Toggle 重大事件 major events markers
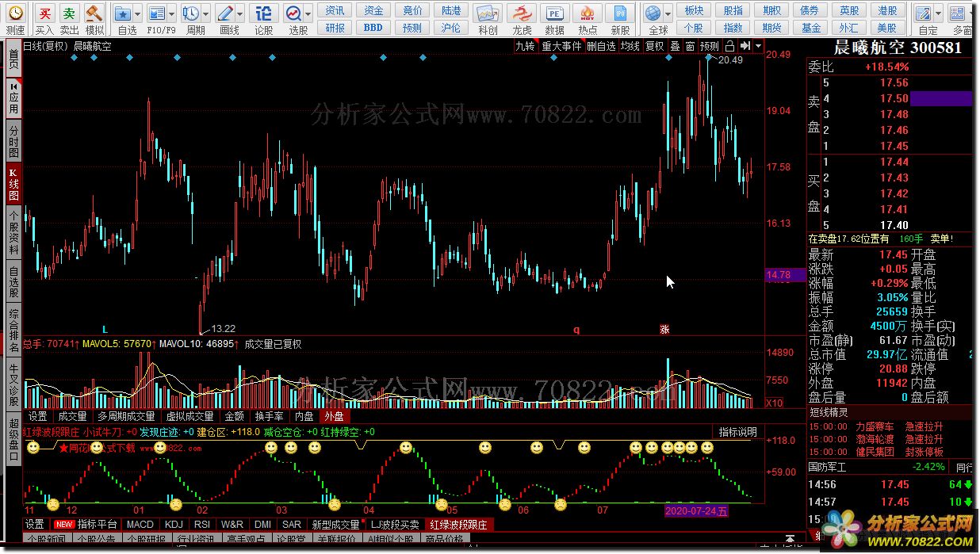The height and width of the screenshot is (554, 980). [x=561, y=46]
